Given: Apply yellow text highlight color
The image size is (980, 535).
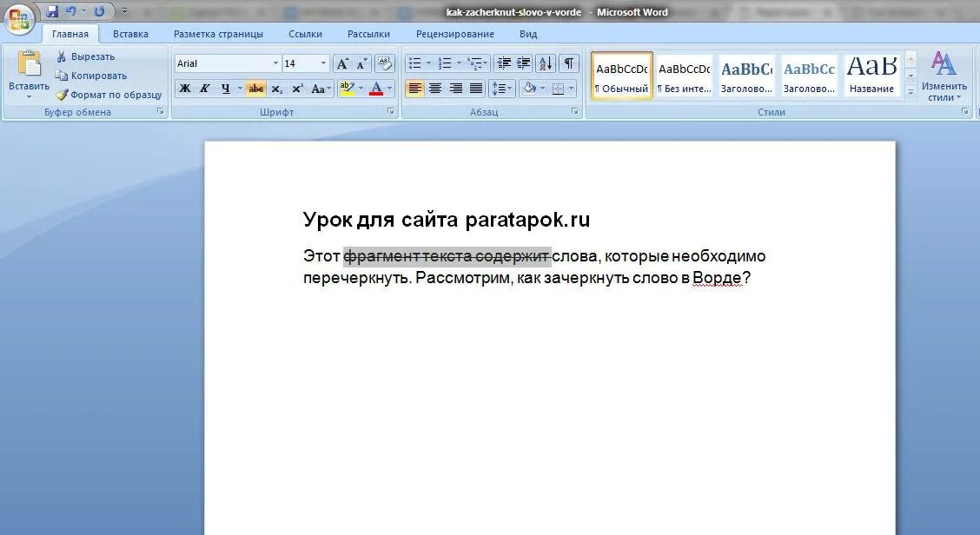Looking at the screenshot, I should pos(347,89).
